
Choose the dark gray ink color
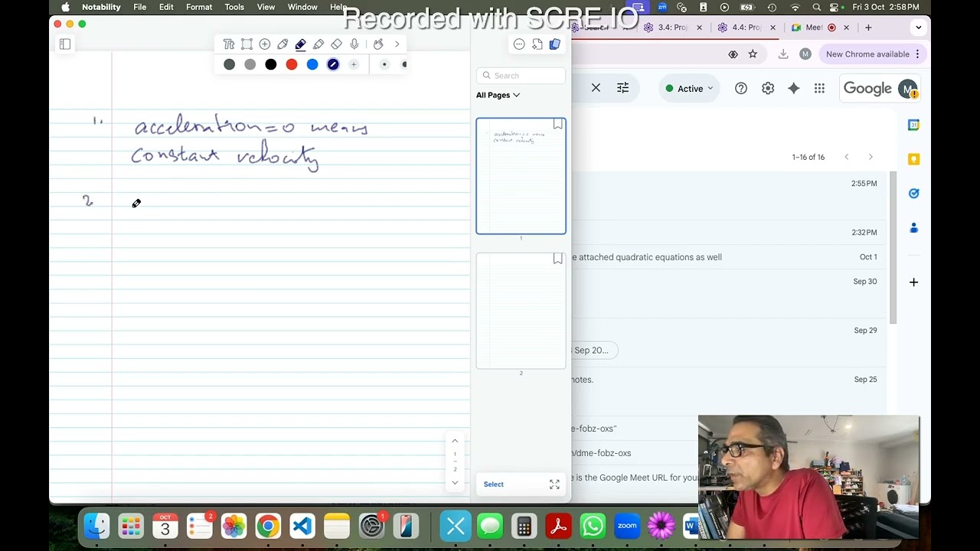(229, 64)
